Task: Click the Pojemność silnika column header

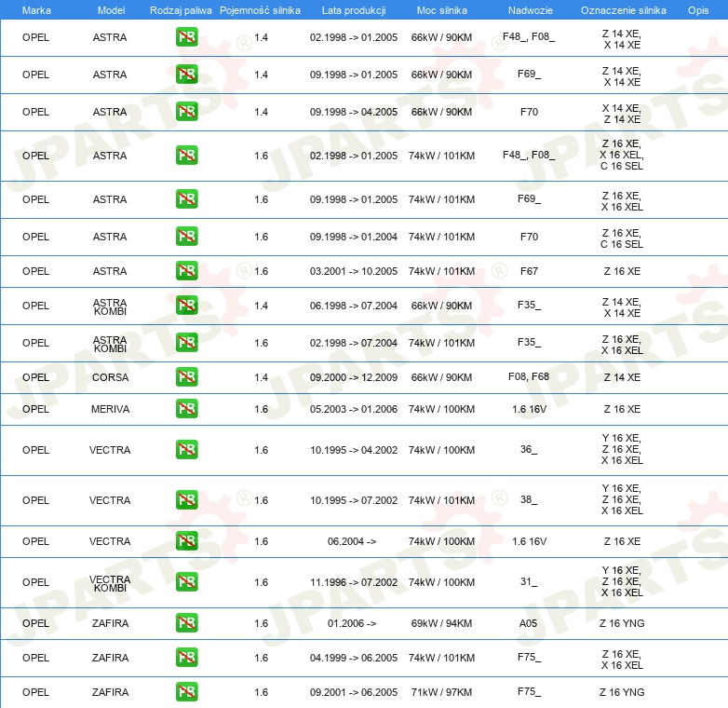Action: pyautogui.click(x=260, y=10)
